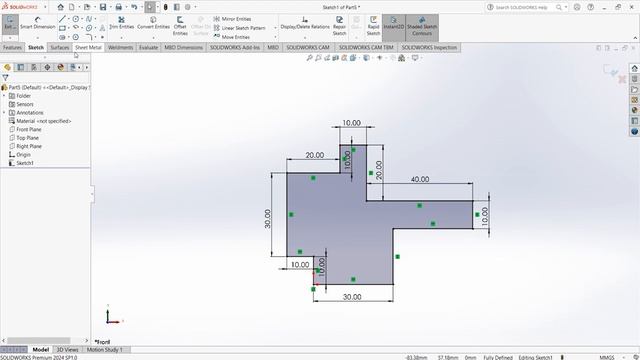Select the Spline sketch tool

[x=89, y=19]
